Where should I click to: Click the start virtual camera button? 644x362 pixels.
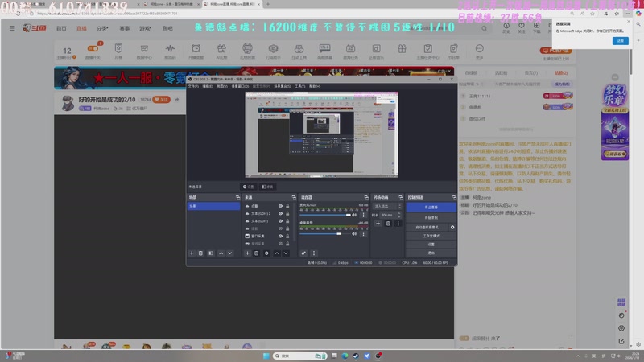[x=427, y=227]
